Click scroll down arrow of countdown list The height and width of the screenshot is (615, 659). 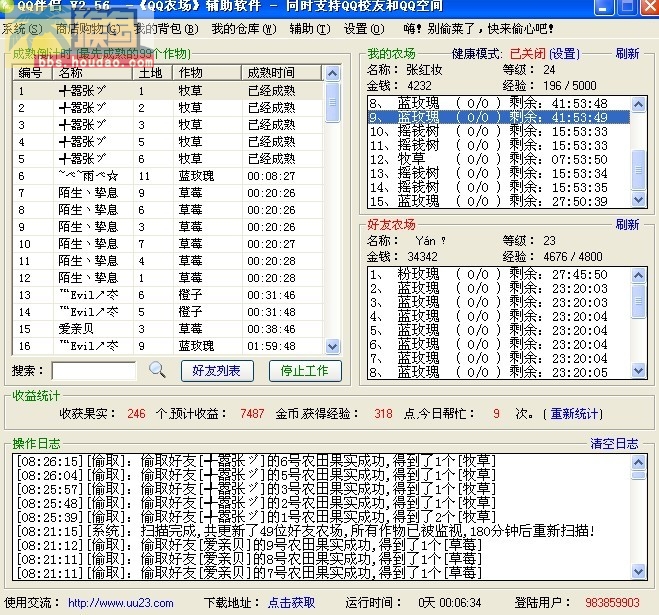[332, 346]
